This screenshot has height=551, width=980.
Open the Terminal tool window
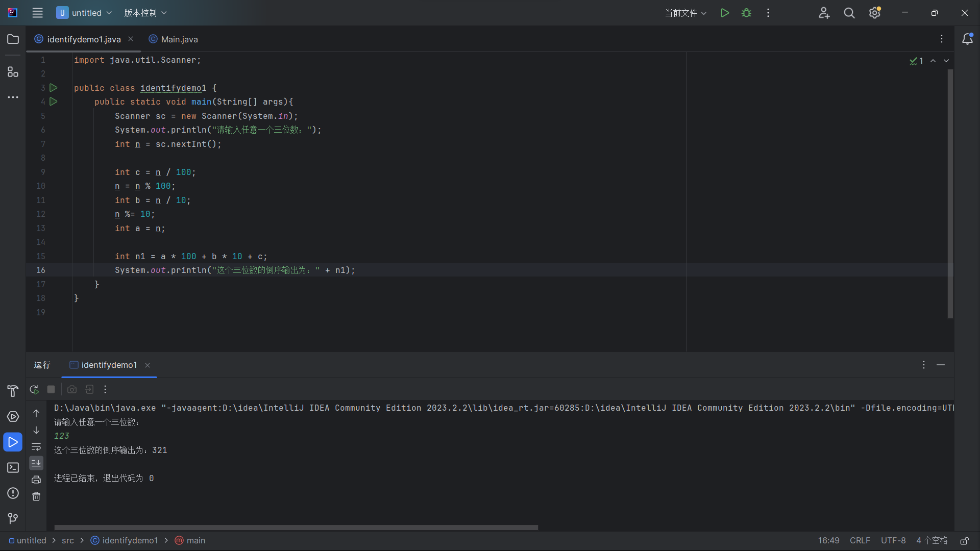(13, 467)
